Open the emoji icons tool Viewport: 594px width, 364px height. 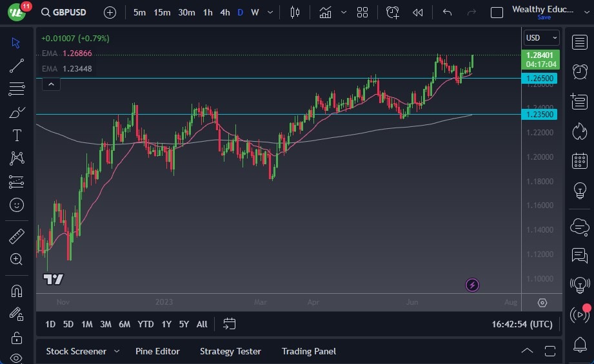[17, 205]
